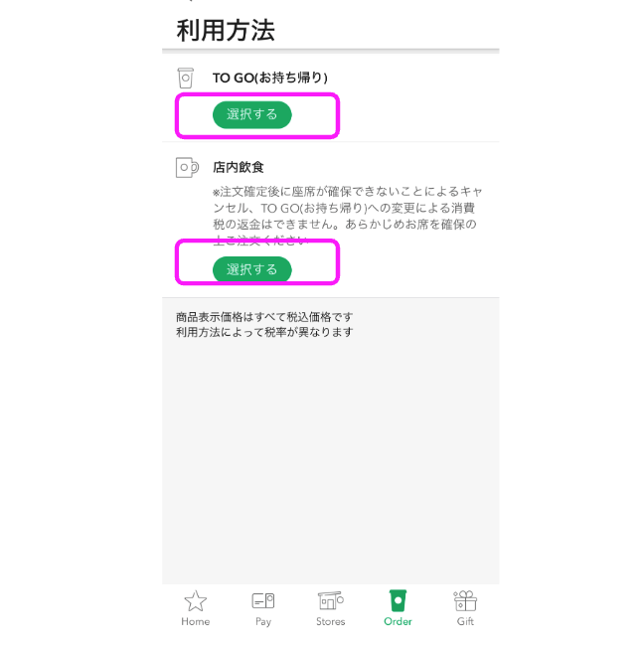Tap the 店内飲食 mug icon

187,167
